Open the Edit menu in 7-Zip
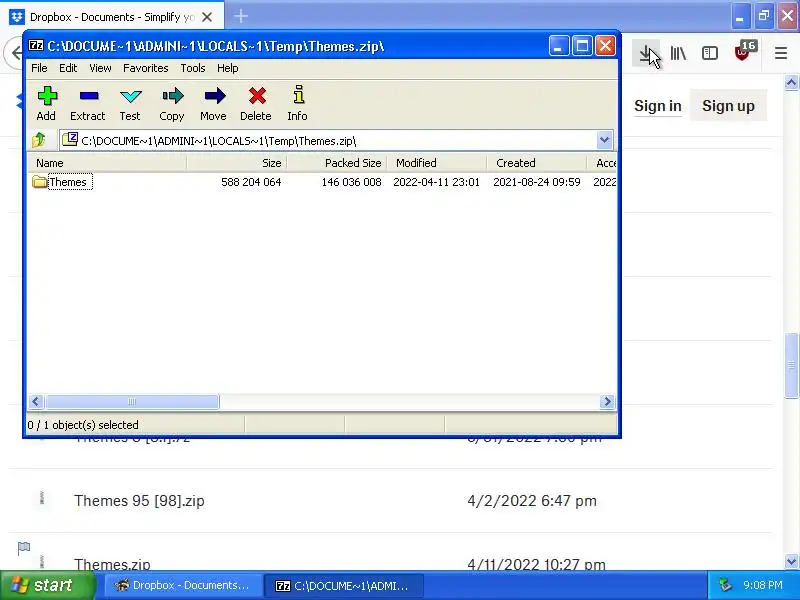 [68, 68]
